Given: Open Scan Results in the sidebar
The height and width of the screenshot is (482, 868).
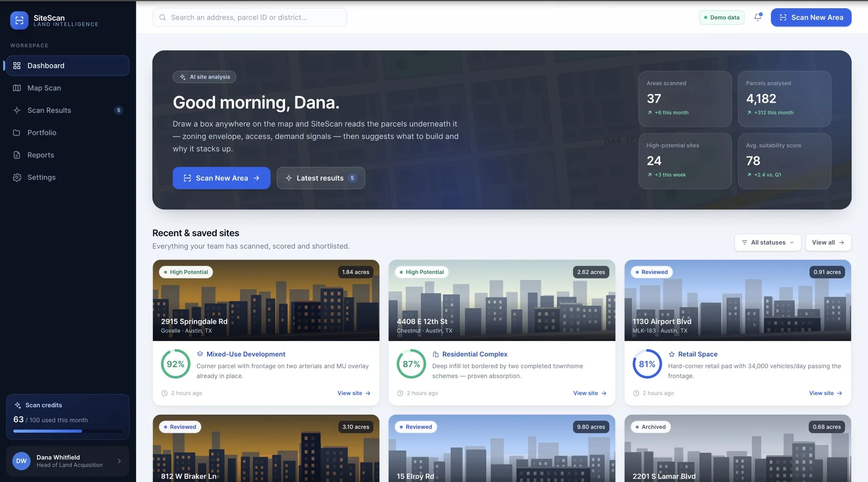Looking at the screenshot, I should (x=68, y=110).
